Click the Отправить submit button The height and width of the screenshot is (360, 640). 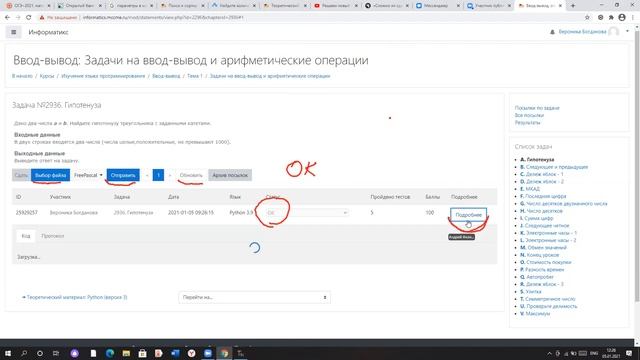[123, 175]
